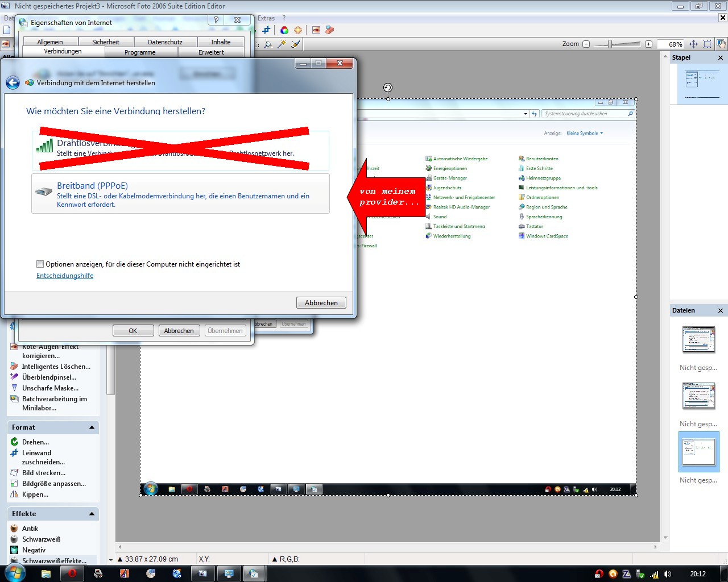Select the magnifier zoom tool
This screenshot has height=582, width=728.
tap(268, 44)
